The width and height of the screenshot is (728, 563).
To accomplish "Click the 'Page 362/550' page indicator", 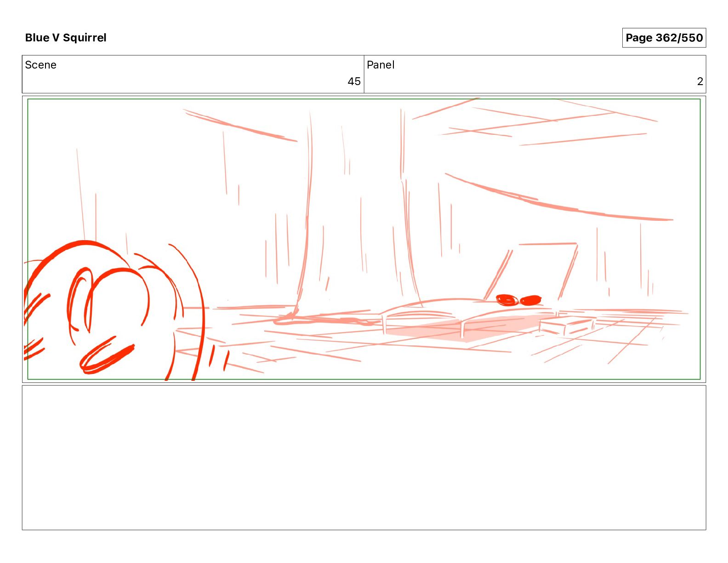I will 664,38.
